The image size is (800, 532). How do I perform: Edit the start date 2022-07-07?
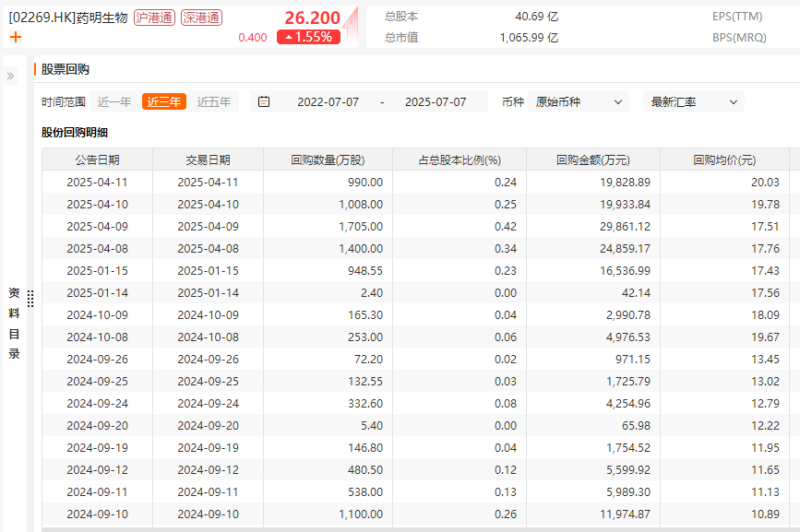[328, 102]
